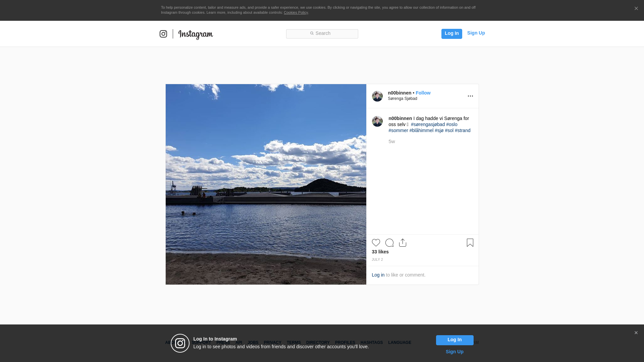644x362 pixels.
Task: Click the Search input field
Action: click(x=322, y=34)
